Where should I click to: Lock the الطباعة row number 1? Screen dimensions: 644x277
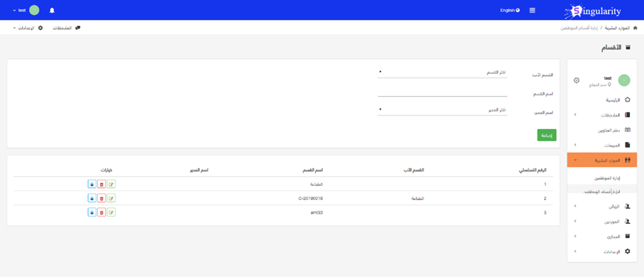coord(92,184)
